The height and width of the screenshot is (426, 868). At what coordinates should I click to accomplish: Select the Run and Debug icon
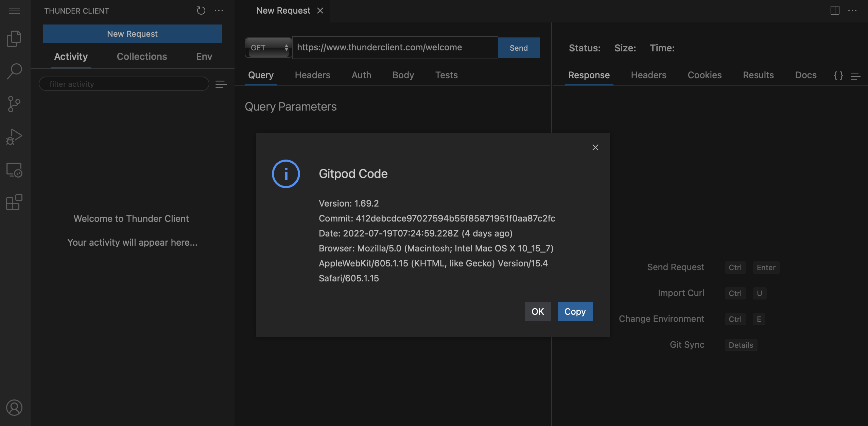[14, 136]
